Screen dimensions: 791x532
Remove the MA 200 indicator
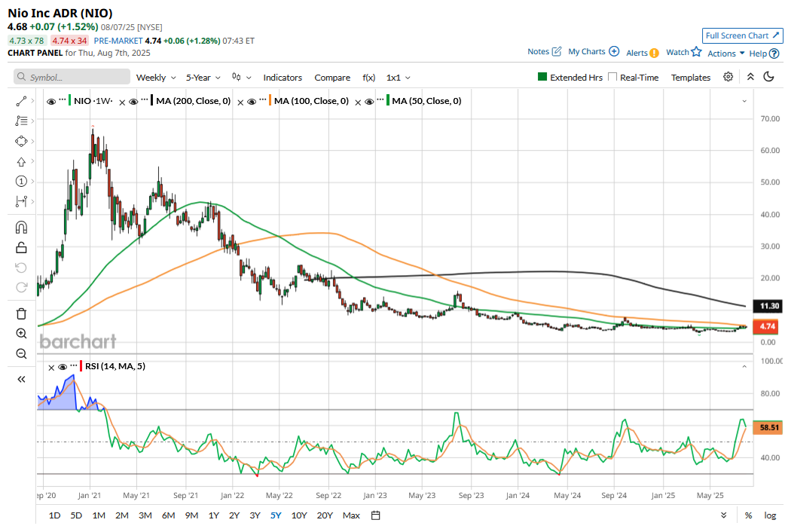coord(122,102)
